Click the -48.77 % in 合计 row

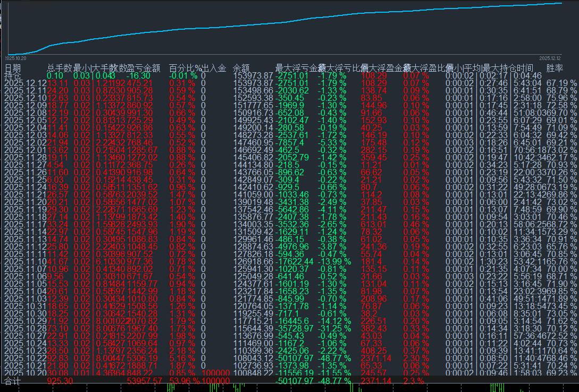coord(334,381)
